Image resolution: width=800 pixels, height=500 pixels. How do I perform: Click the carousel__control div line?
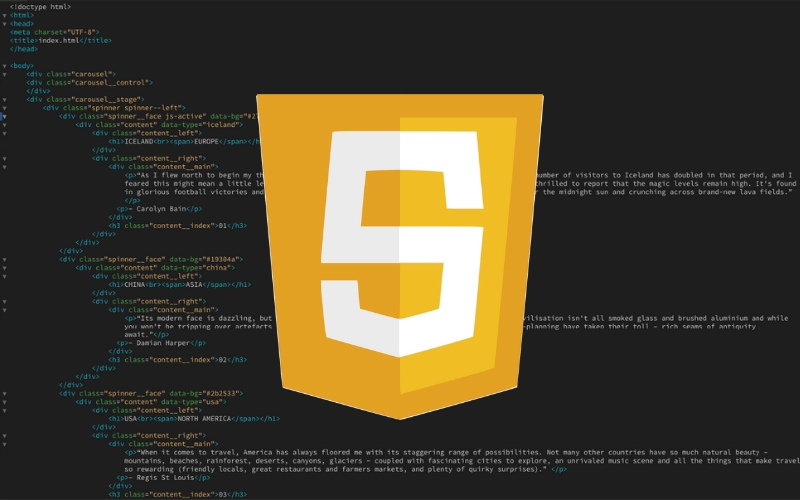pyautogui.click(x=89, y=82)
